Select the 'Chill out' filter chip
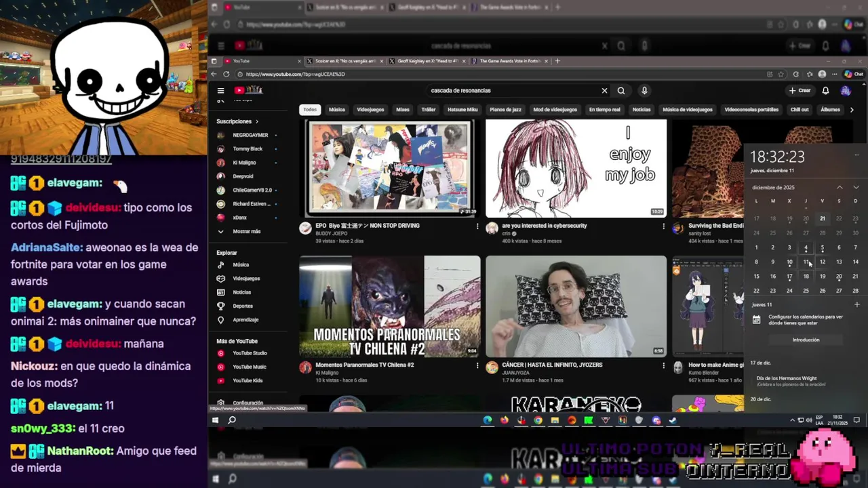Viewport: 868px width, 488px height. 800,109
